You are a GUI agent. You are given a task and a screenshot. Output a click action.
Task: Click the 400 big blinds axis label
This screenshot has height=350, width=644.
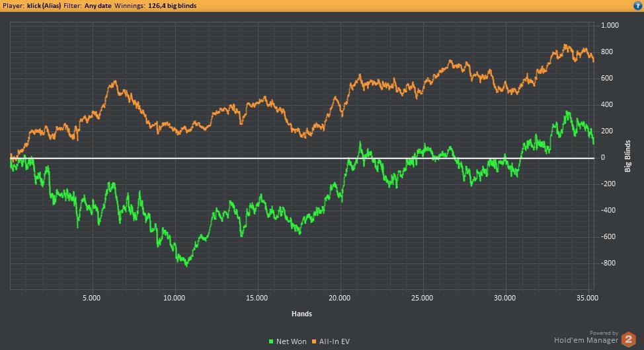point(607,104)
